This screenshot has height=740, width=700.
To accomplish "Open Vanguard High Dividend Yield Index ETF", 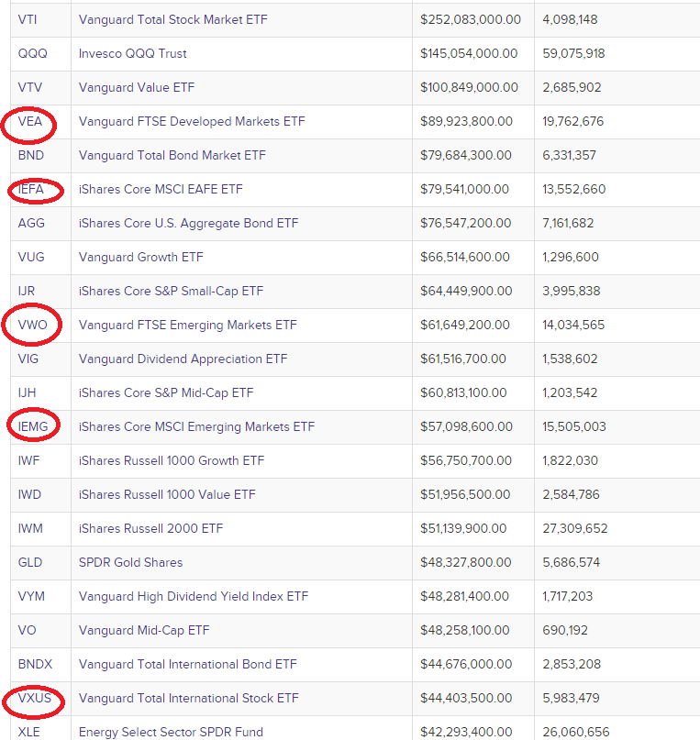I will (194, 597).
